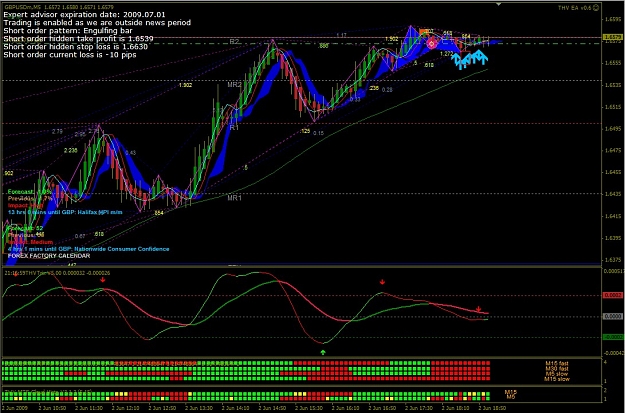Click the last red down arrow at the Trix line crossover
625x414 pixels.
pyautogui.click(x=478, y=309)
